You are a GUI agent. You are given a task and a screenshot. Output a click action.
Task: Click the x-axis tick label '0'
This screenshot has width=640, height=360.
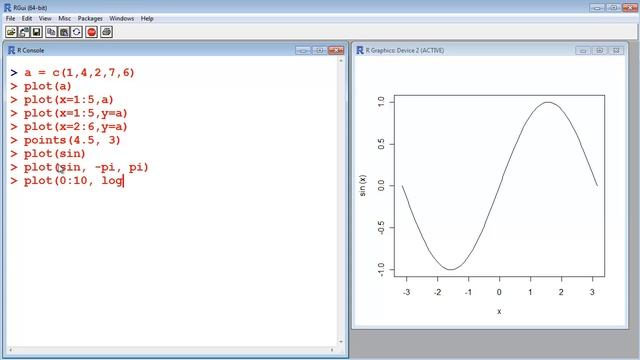coord(499,292)
